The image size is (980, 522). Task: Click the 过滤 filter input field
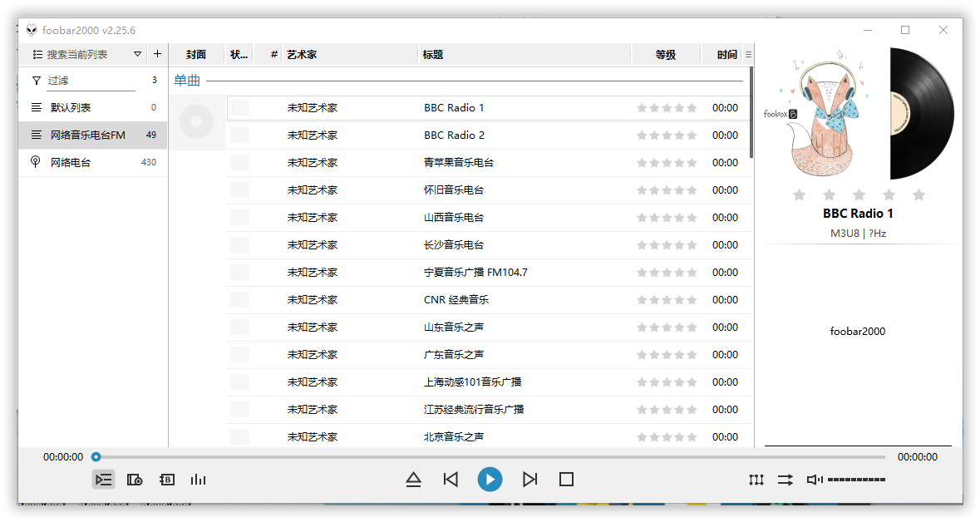(x=90, y=81)
